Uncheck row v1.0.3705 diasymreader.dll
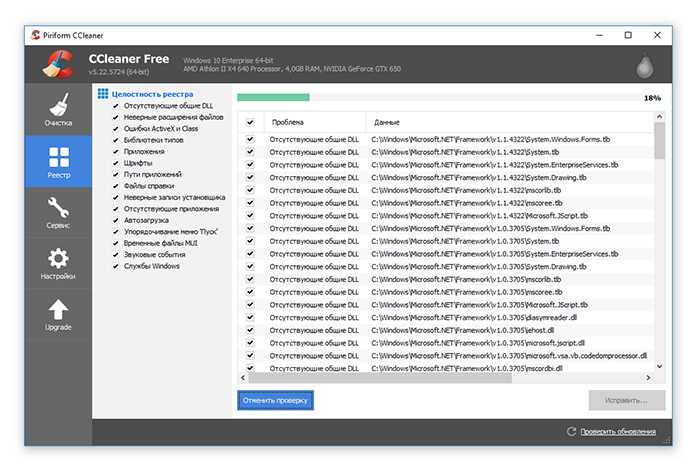Screen dimensions: 700x469 (250, 317)
